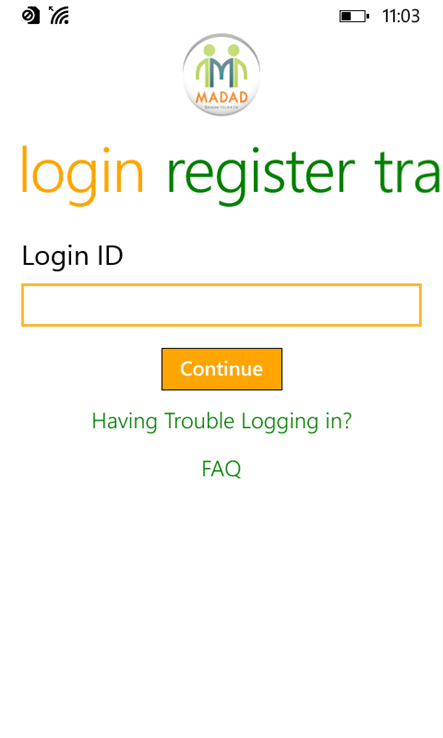Screen dimensions: 443x738
Task: Tap the blue M letter in the logo
Action: click(x=221, y=72)
